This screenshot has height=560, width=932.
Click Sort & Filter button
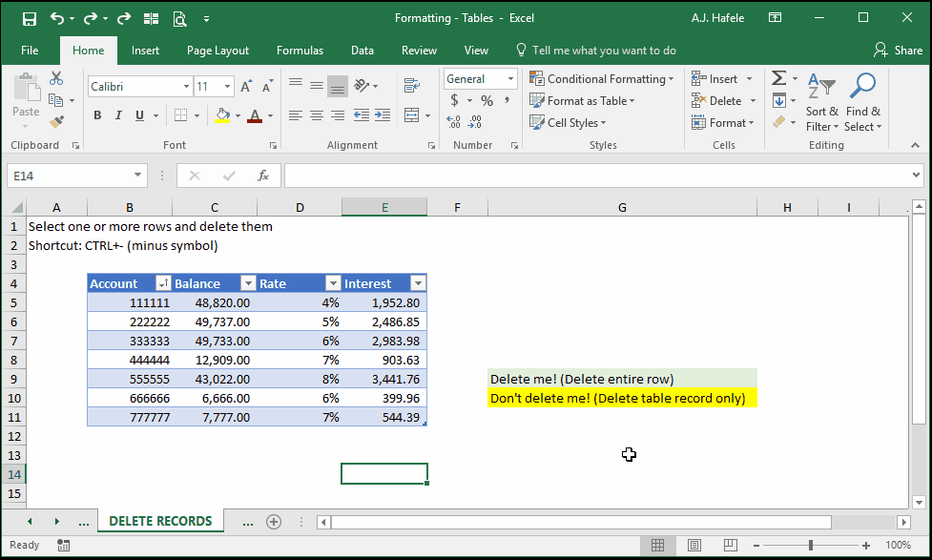click(x=822, y=102)
